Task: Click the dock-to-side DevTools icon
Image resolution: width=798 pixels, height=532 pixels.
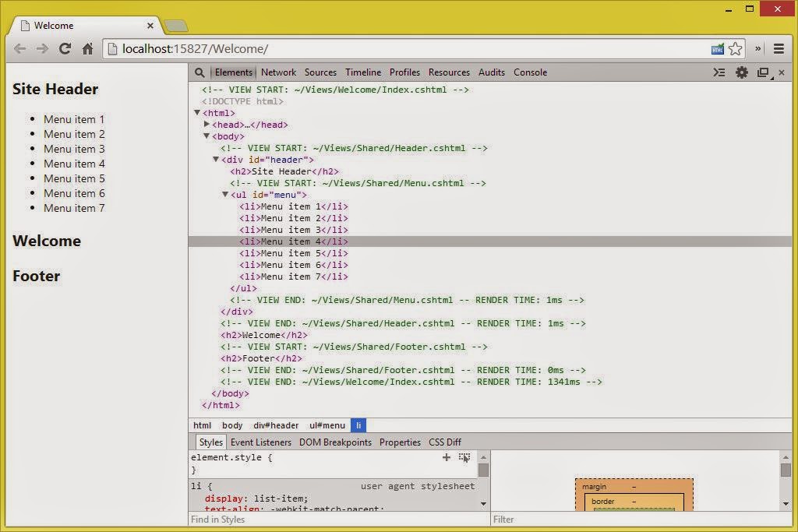Action: (763, 72)
